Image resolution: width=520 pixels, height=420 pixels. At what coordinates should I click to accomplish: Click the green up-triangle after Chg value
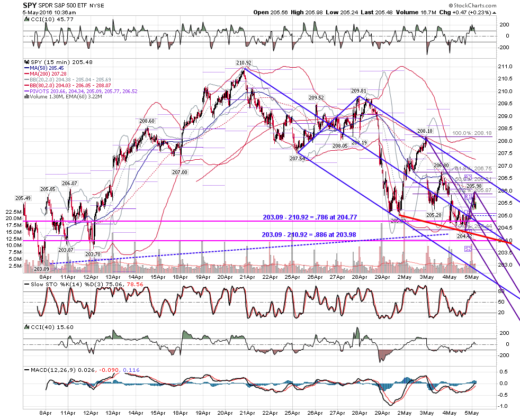click(x=495, y=13)
